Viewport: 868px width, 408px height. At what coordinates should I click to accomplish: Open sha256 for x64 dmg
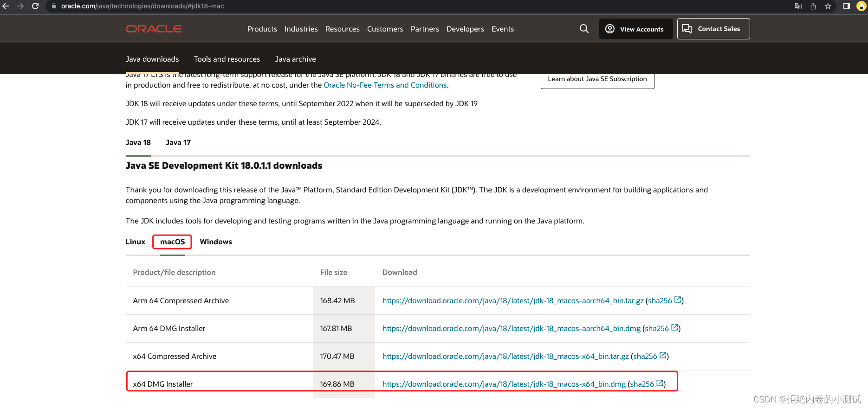tap(647, 384)
